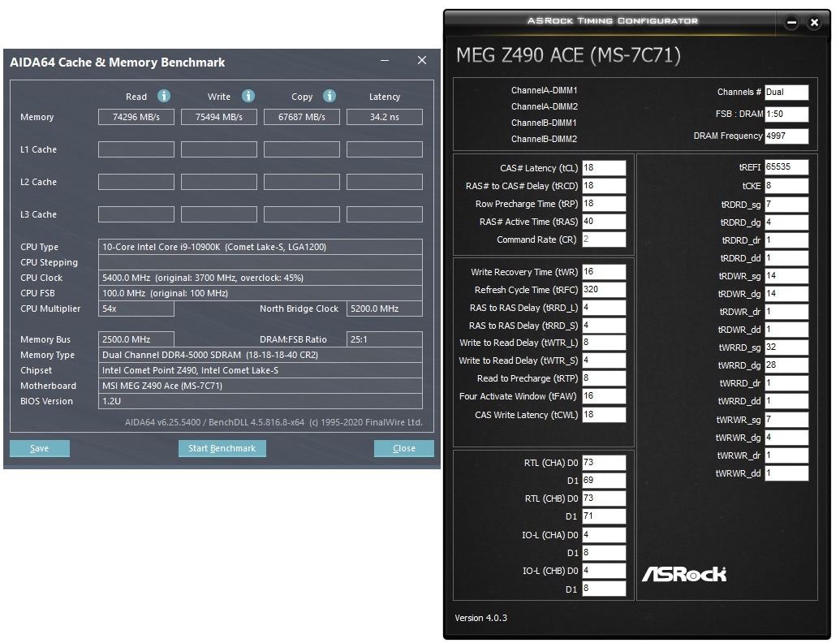Click the Version 4.0.3 text
This screenshot has width=840, height=643.
pos(480,618)
